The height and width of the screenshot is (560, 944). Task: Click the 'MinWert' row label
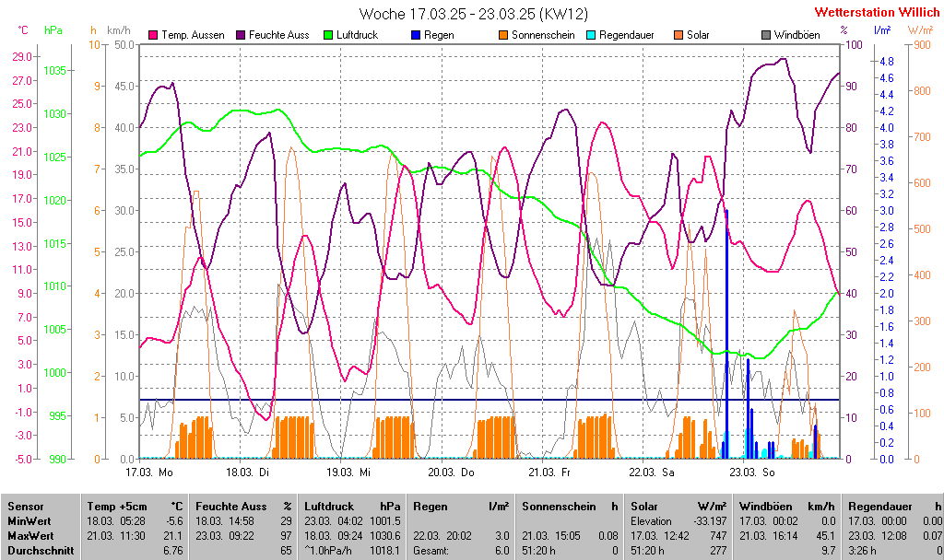coord(29,521)
